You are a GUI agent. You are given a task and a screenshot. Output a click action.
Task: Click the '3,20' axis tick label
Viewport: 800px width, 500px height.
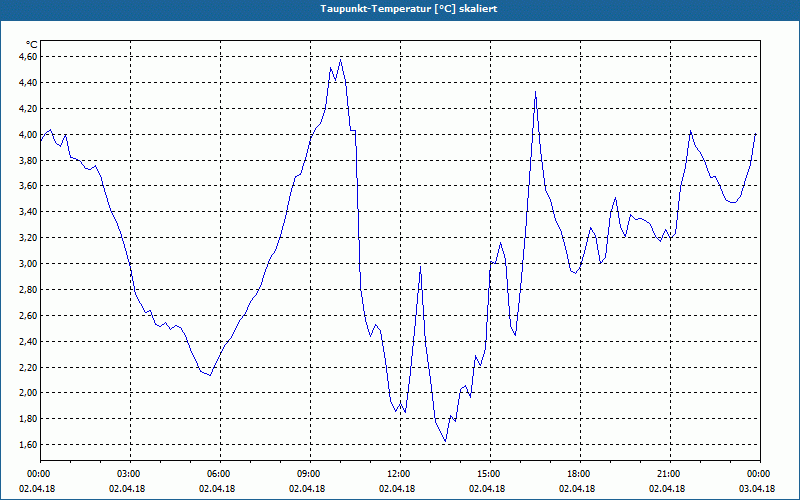tap(28, 238)
